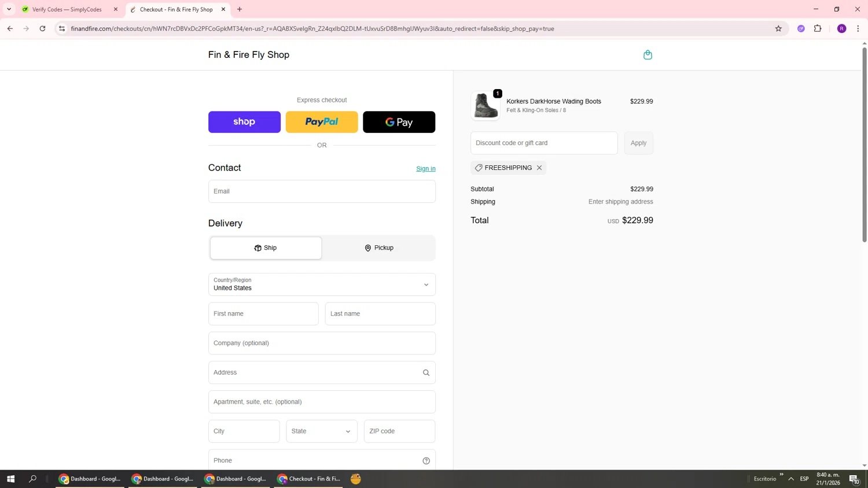View site information icon in address bar
868x488 pixels.
click(62, 28)
